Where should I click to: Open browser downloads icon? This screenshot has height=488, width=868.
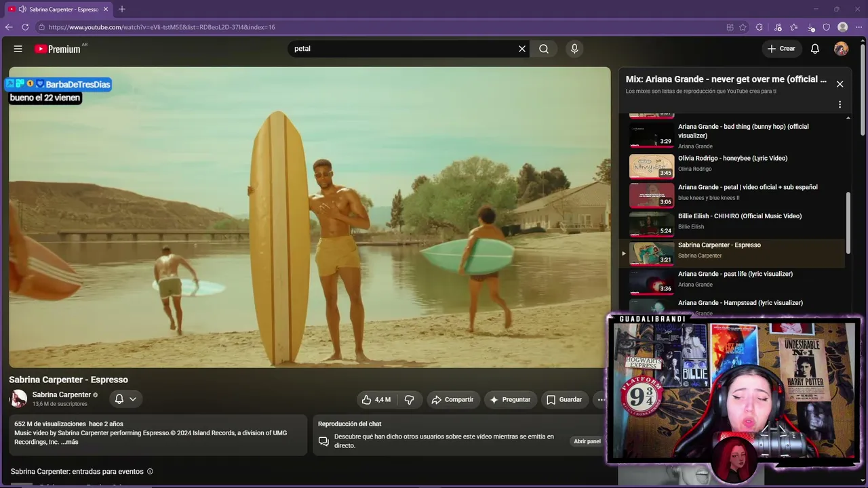pos(811,27)
